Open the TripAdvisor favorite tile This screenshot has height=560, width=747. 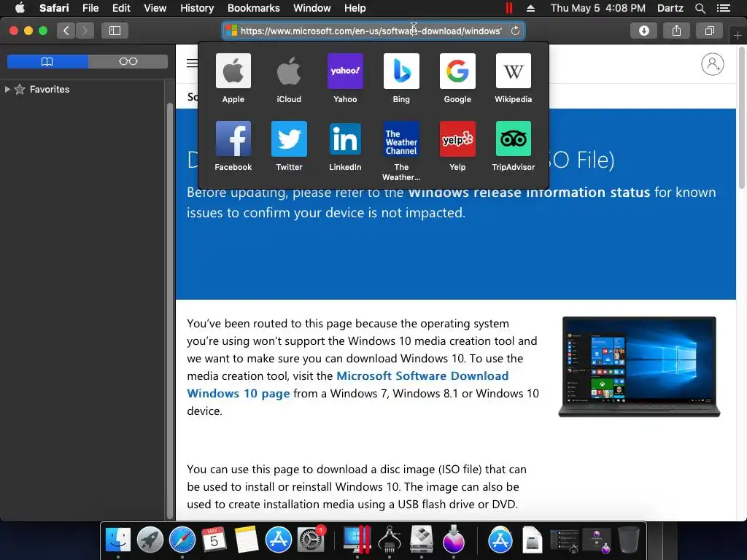tap(513, 146)
